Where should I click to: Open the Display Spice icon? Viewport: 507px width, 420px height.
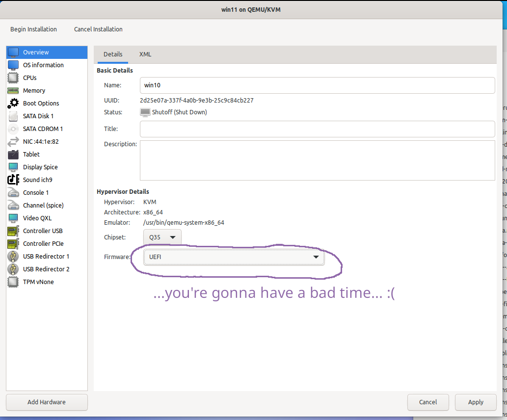point(13,167)
